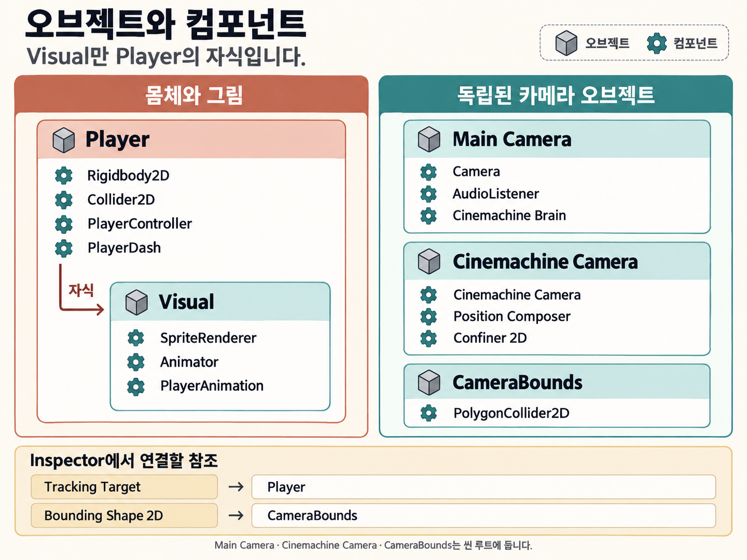
Task: Click the cube icon next to Main Camera
Action: (429, 139)
